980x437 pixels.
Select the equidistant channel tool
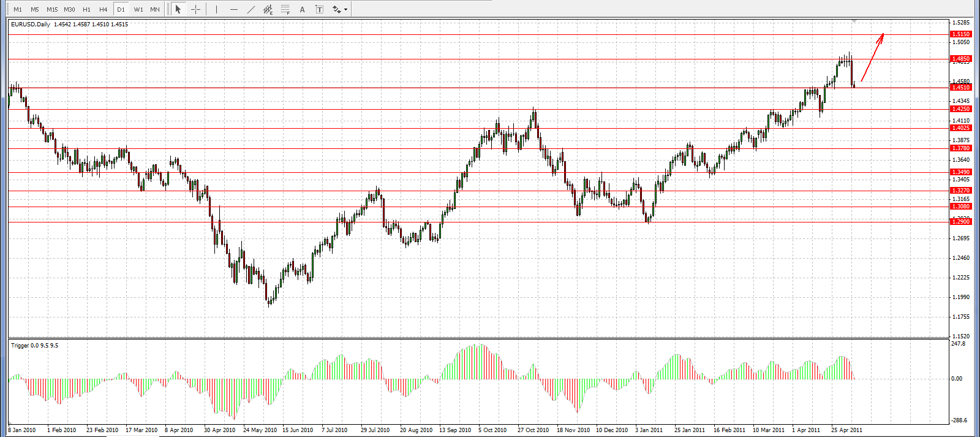[x=268, y=9]
